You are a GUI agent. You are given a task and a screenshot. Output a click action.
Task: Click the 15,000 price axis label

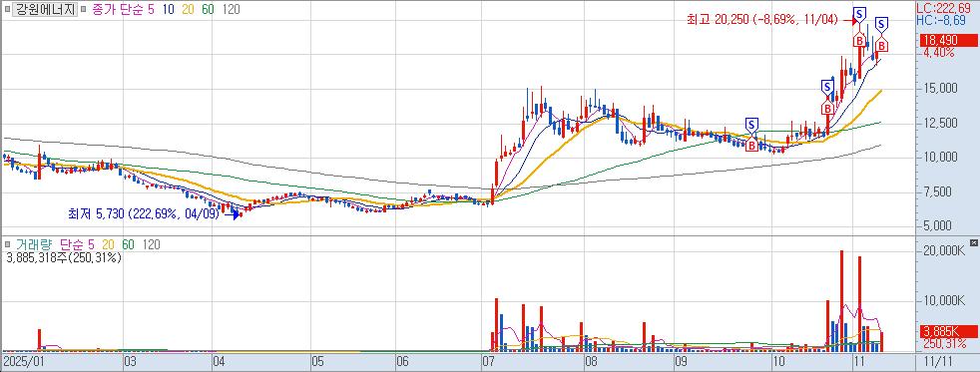tap(939, 89)
